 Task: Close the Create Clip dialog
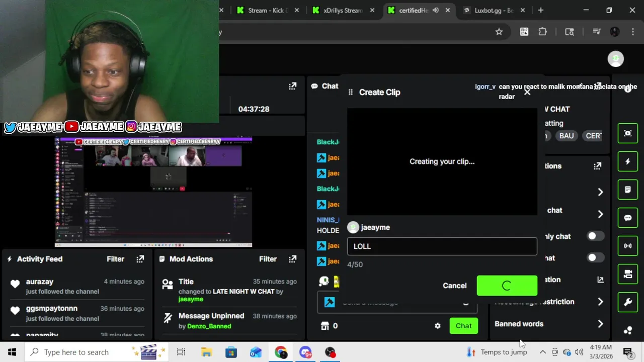(x=527, y=93)
